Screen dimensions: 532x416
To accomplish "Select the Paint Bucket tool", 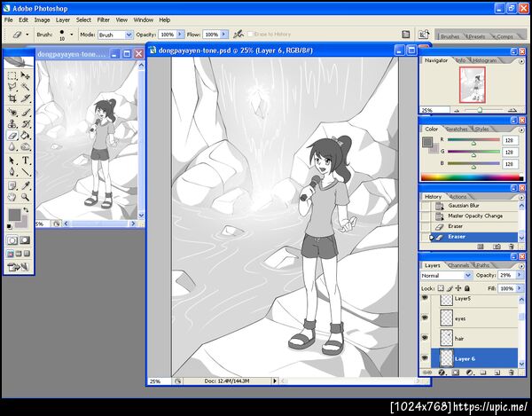I will (25, 136).
